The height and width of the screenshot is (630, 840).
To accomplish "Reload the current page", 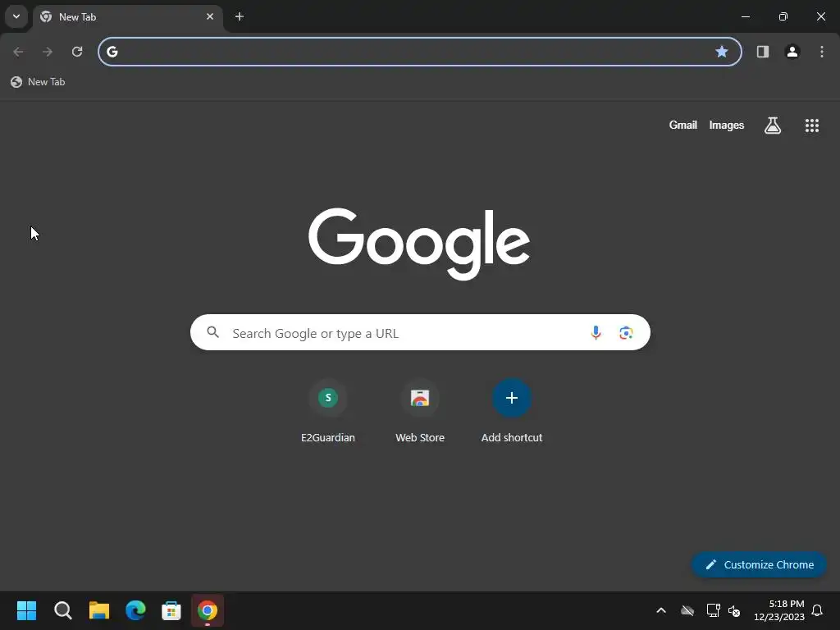I will [x=77, y=52].
